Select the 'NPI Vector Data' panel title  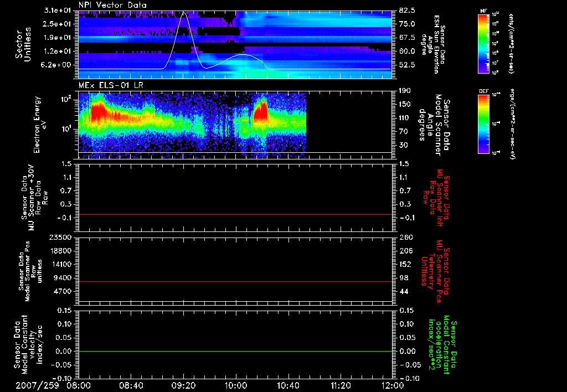[112, 5]
